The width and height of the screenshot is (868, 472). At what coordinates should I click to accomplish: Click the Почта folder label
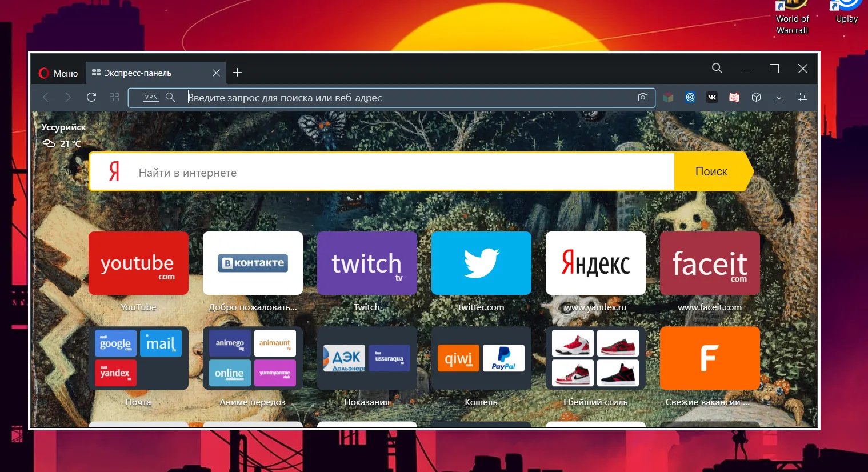[138, 402]
